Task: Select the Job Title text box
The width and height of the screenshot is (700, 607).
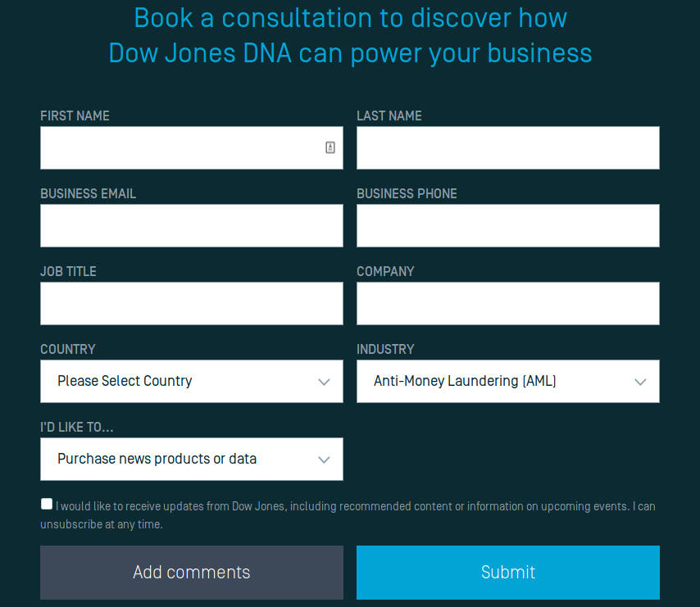Action: click(x=192, y=303)
